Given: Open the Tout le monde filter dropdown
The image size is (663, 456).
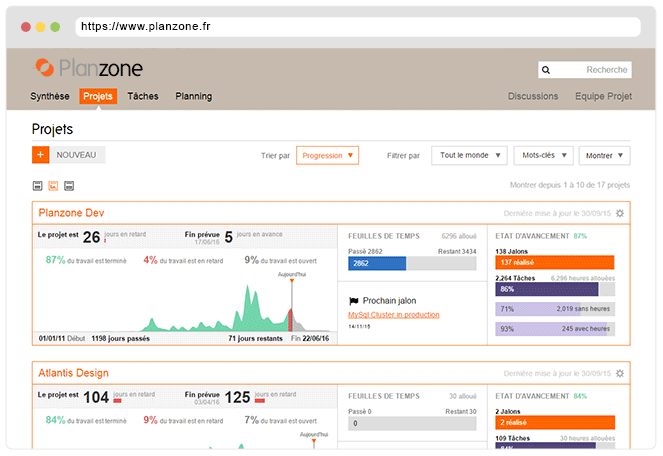Looking at the screenshot, I should click(469, 156).
